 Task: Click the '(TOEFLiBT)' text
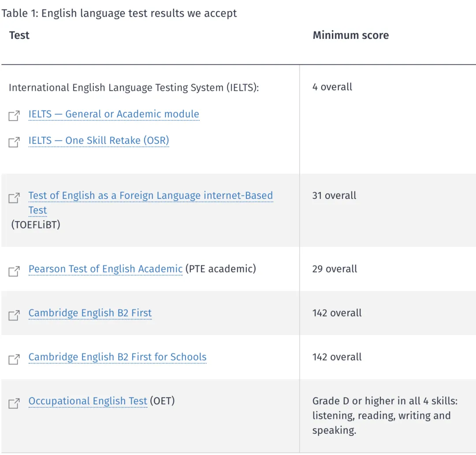pyautogui.click(x=36, y=225)
